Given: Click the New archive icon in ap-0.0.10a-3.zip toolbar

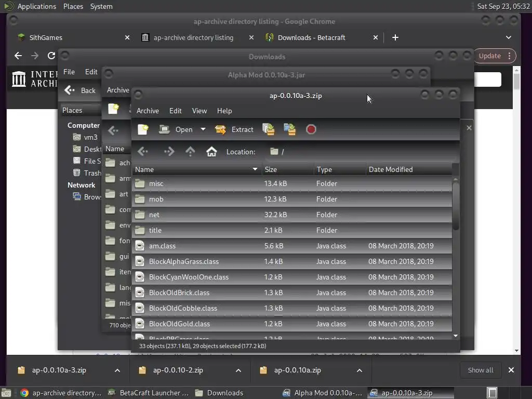Looking at the screenshot, I should coord(143,129).
